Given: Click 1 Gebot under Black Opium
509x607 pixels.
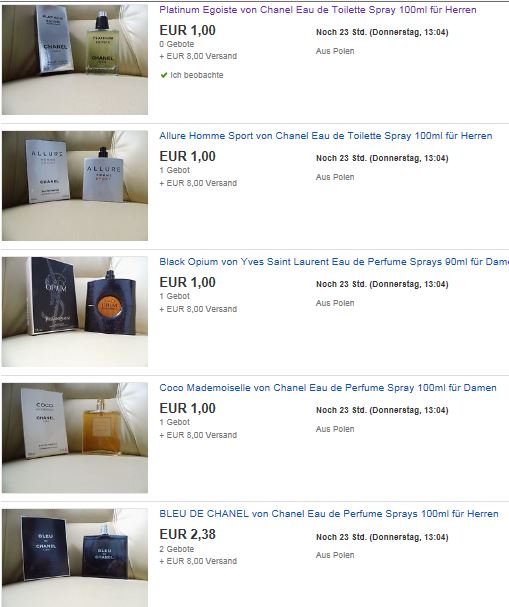Looking at the screenshot, I should pos(175,296).
